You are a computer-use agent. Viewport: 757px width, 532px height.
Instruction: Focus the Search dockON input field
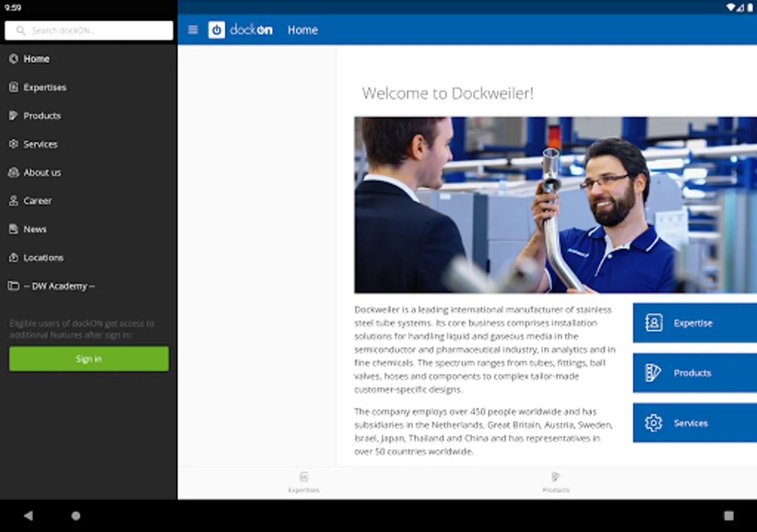point(89,31)
